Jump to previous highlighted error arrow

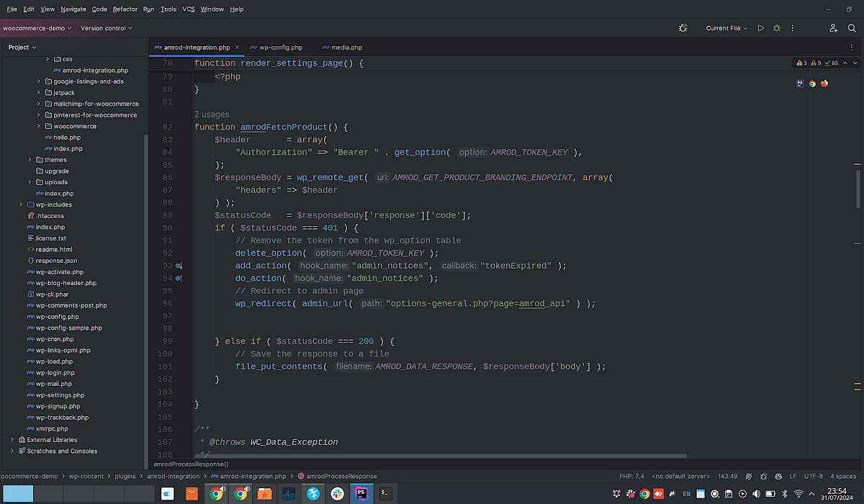coord(845,63)
